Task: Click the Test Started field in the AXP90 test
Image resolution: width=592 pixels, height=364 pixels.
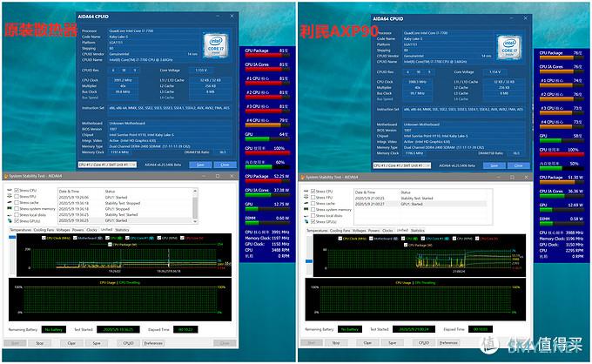Action: [x=414, y=329]
